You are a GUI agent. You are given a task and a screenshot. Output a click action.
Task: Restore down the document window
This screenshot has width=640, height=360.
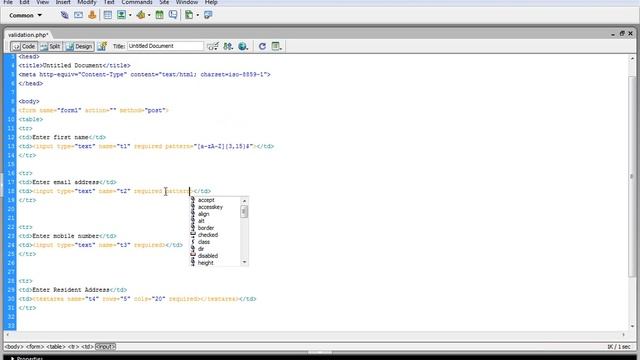622,33
